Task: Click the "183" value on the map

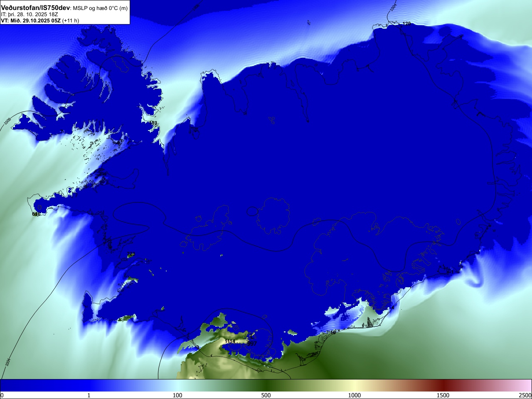Action: pyautogui.click(x=154, y=123)
